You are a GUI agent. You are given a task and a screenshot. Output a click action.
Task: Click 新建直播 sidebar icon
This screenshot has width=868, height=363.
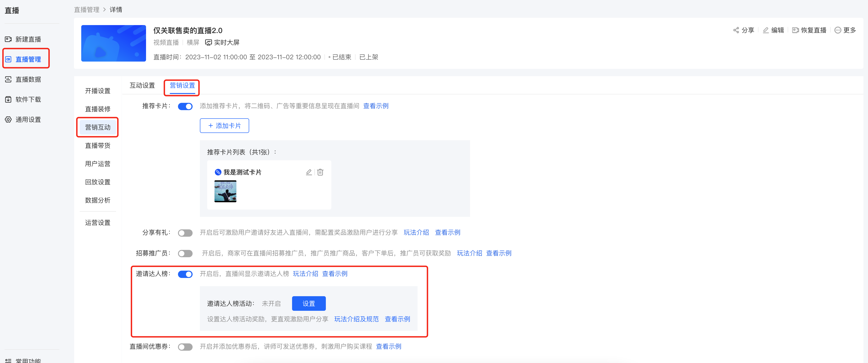click(x=8, y=39)
